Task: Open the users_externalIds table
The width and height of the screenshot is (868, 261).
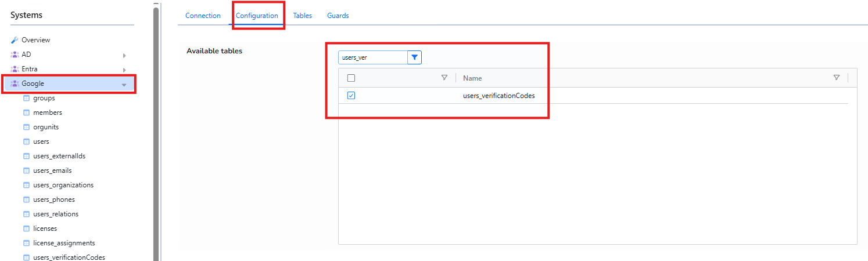Action: click(x=59, y=156)
